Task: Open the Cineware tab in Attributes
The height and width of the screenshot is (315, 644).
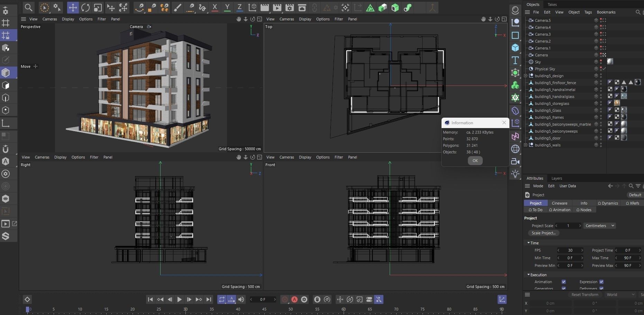Action: (560, 203)
